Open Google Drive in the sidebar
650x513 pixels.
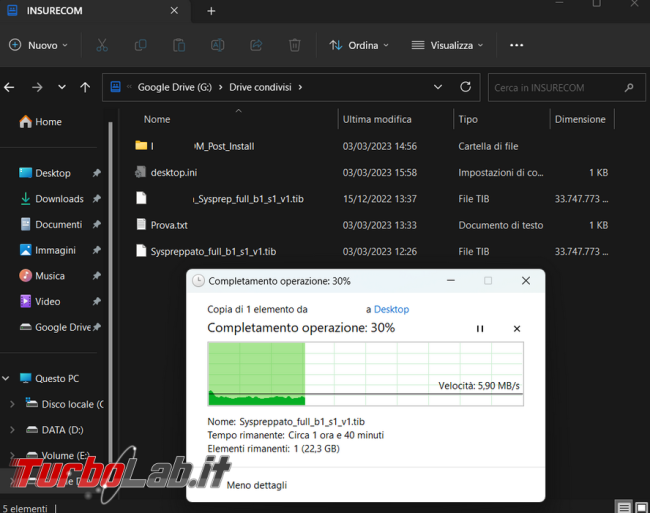click(55, 327)
